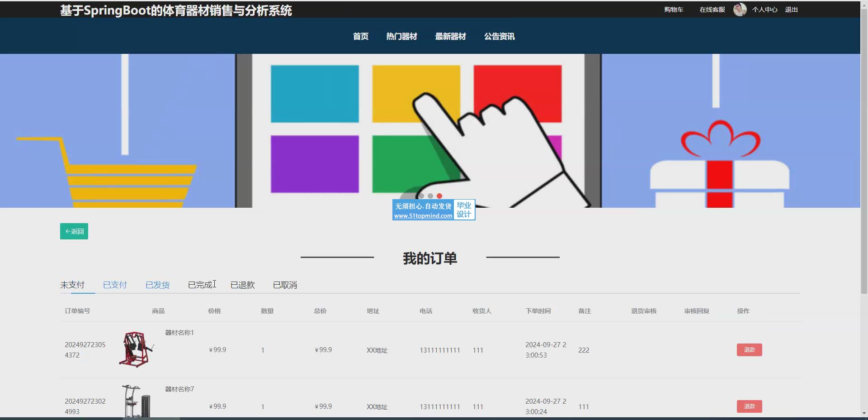
Task: Open the 购物车 shopping cart
Action: (674, 10)
